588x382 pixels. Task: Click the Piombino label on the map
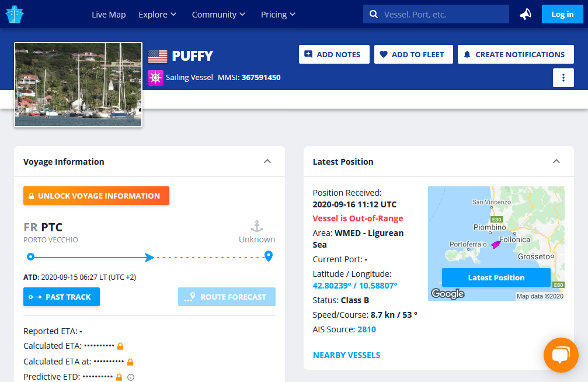tap(489, 227)
